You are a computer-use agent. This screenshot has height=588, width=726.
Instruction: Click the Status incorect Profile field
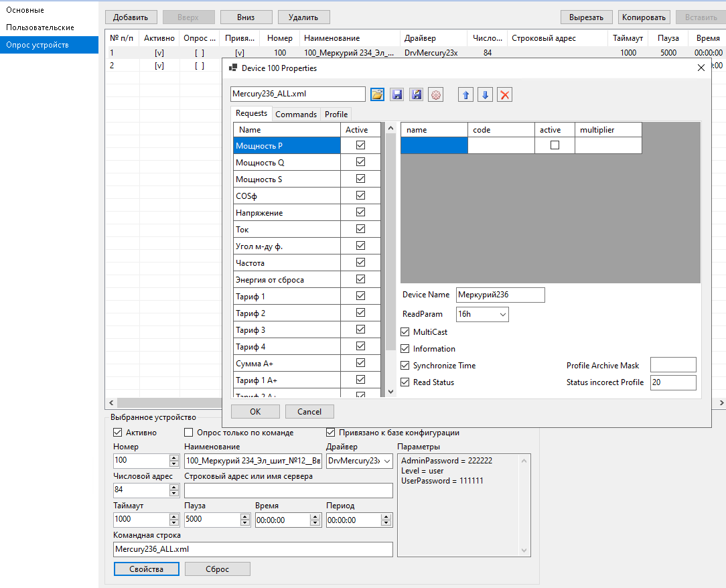[x=672, y=382]
